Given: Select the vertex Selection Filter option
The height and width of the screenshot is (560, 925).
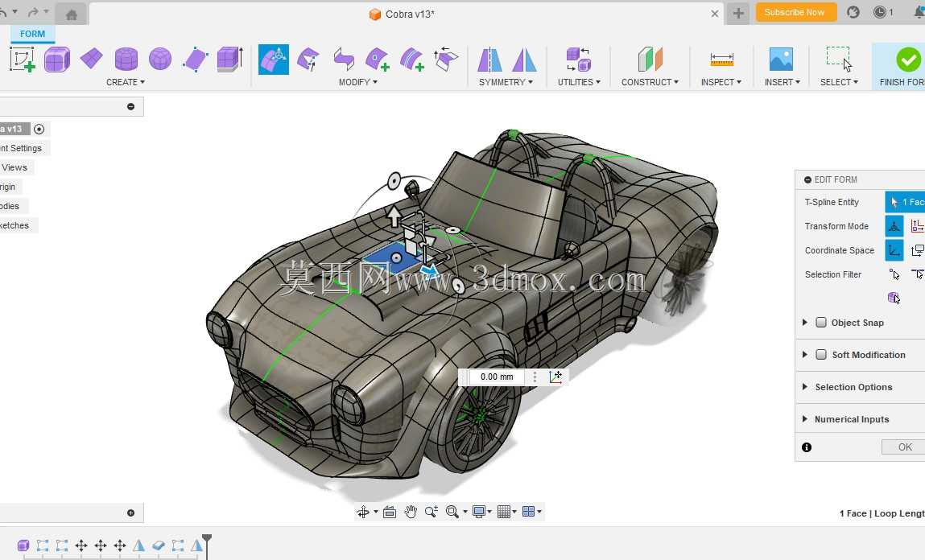Looking at the screenshot, I should tap(894, 274).
